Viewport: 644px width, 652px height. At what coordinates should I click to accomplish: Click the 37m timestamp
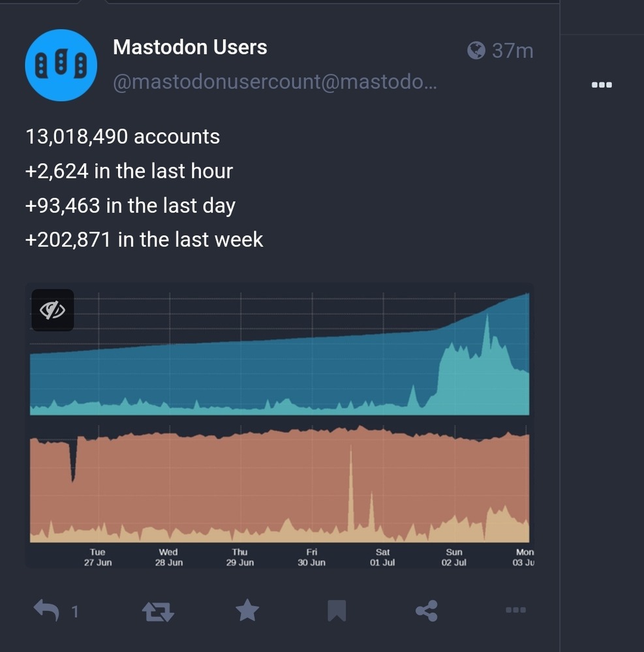513,51
